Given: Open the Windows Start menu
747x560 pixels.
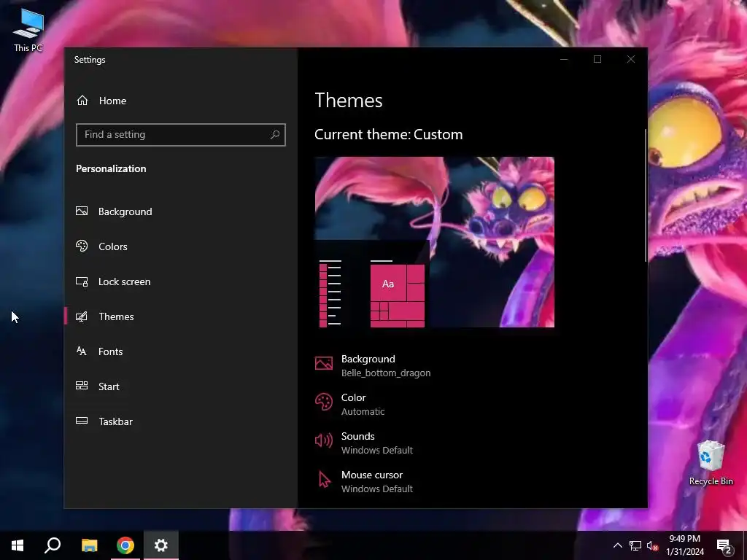Looking at the screenshot, I should tap(18, 545).
